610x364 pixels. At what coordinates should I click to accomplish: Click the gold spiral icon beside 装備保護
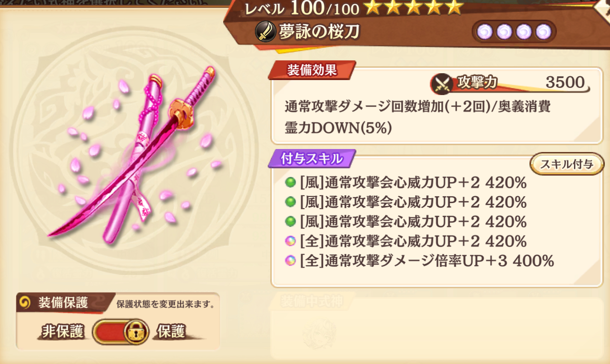[x=25, y=303]
